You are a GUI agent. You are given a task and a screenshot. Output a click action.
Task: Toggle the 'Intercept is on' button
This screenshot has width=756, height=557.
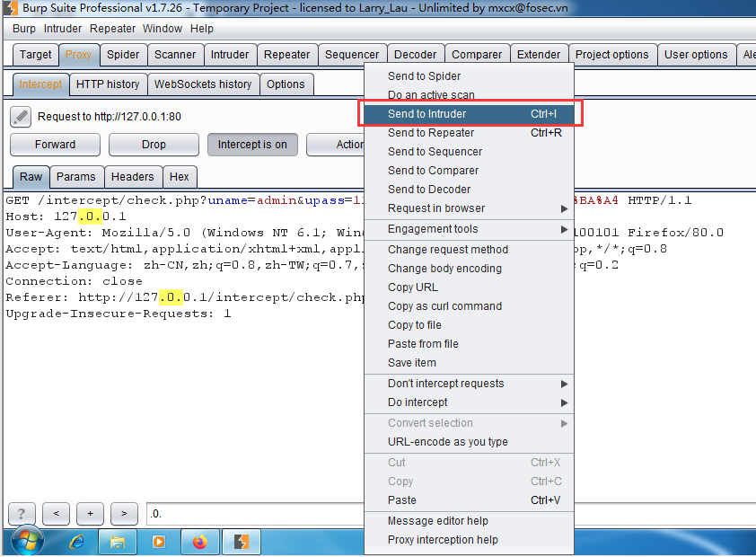point(252,145)
